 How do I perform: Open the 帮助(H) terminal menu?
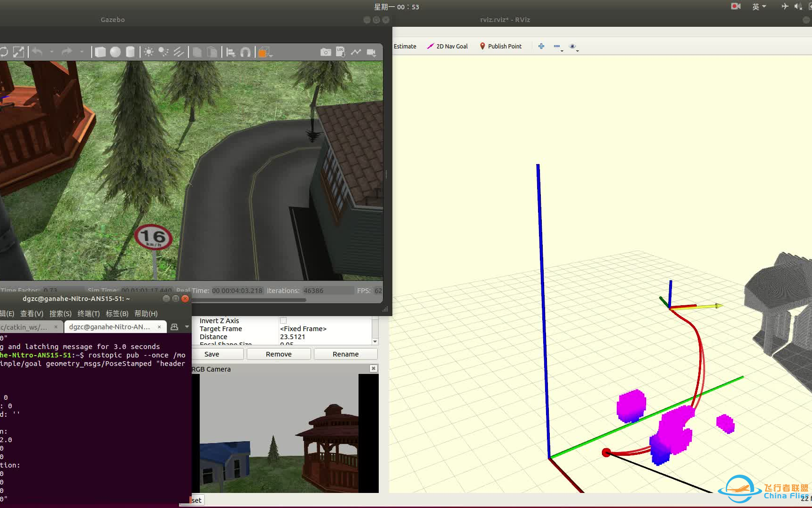(146, 313)
